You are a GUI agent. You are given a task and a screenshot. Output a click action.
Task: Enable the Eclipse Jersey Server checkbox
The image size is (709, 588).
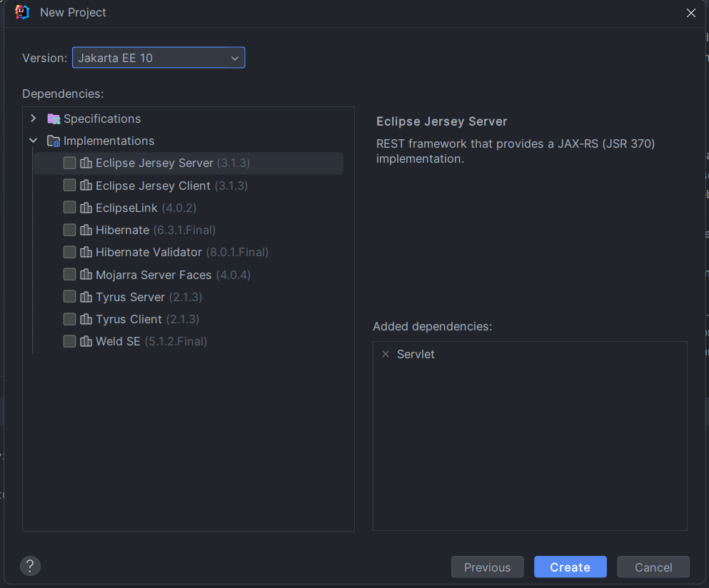[69, 163]
